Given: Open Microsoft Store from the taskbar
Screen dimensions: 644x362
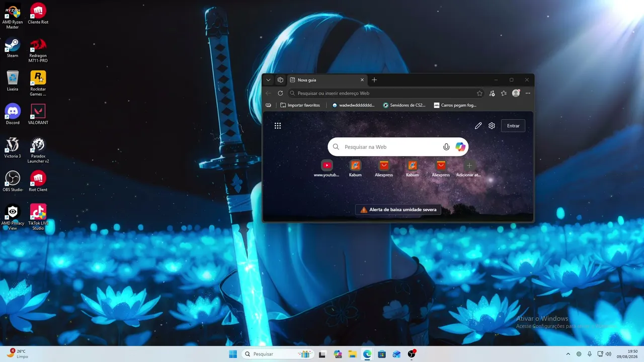Looking at the screenshot, I should pyautogui.click(x=382, y=354).
